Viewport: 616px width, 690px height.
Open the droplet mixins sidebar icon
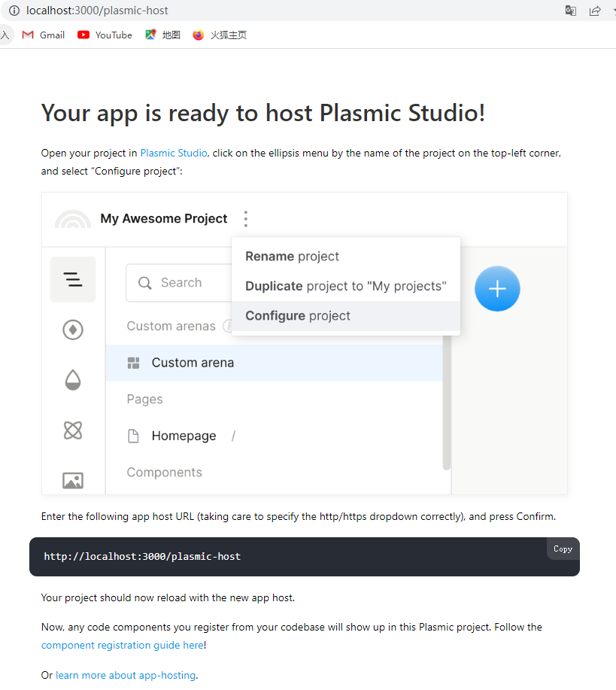(73, 380)
